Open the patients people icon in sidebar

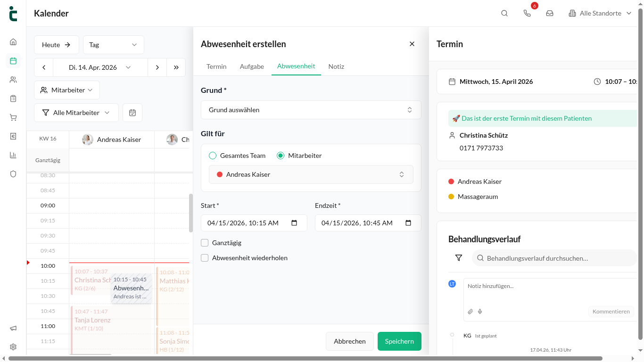click(x=13, y=80)
